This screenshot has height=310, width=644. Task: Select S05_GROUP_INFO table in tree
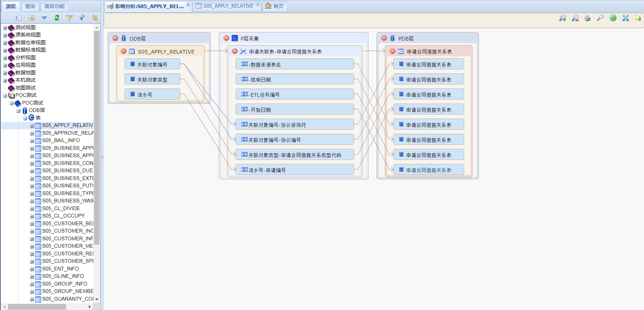pos(65,284)
